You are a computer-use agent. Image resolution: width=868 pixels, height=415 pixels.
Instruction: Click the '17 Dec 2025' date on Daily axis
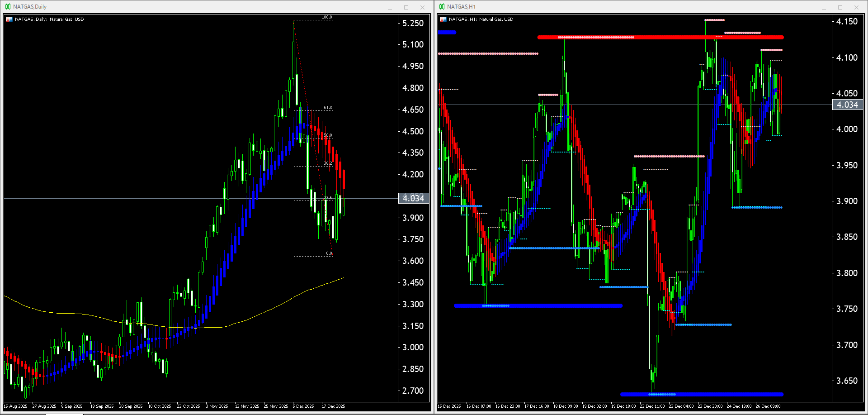pyautogui.click(x=333, y=406)
